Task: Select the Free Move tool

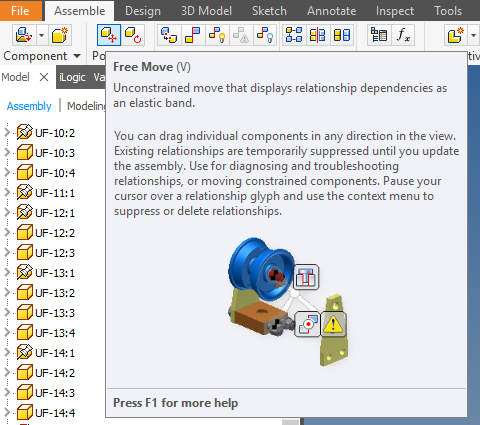Action: (109, 35)
